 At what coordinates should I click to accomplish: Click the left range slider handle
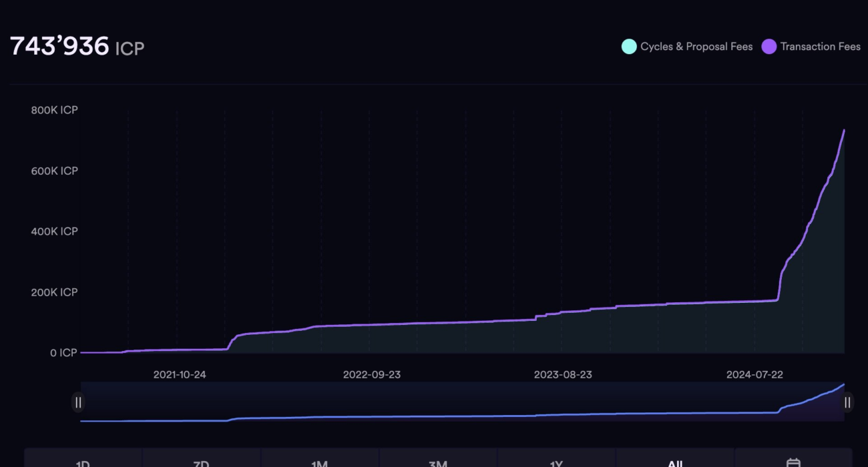point(79,402)
